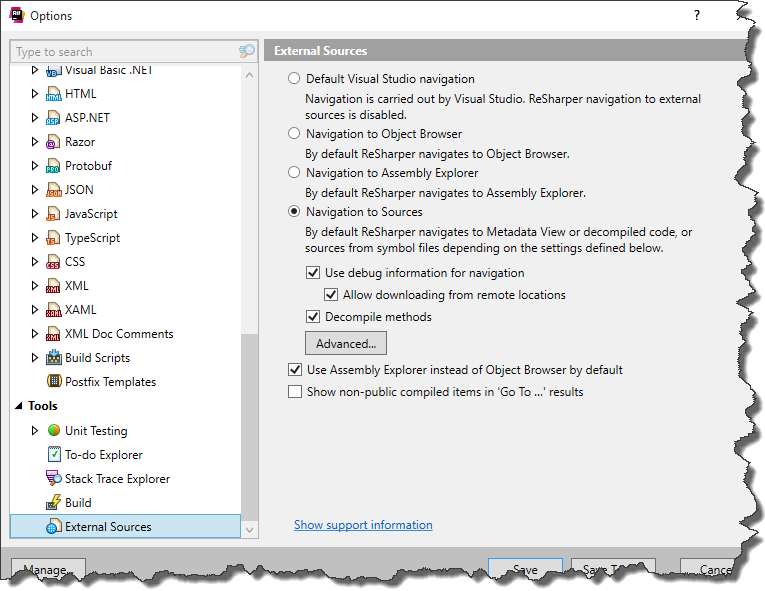
Task: Select Navigation to Sources radio
Action: [294, 211]
